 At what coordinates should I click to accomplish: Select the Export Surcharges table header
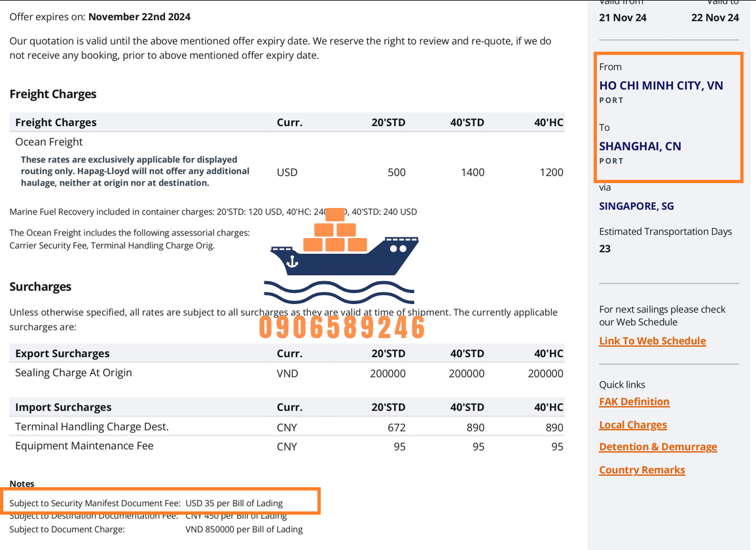tap(62, 354)
